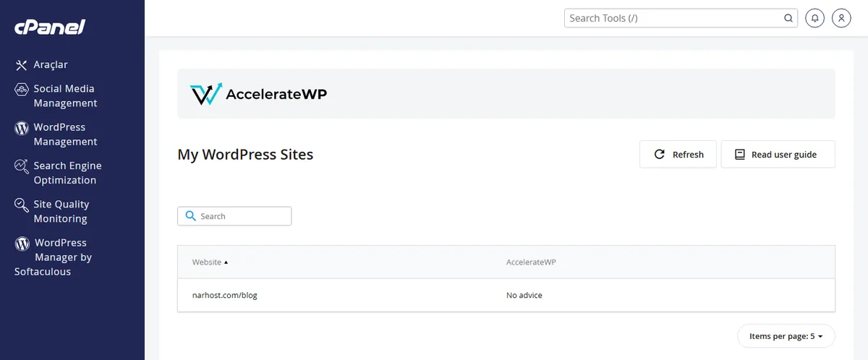
Task: Select the narhost.com/blog website row
Action: [506, 296]
